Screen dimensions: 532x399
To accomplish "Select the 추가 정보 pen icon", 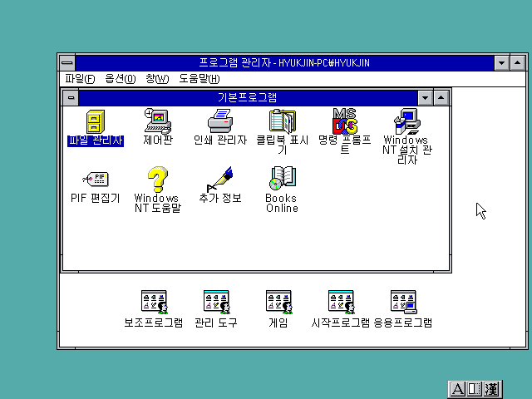I will pos(220,179).
